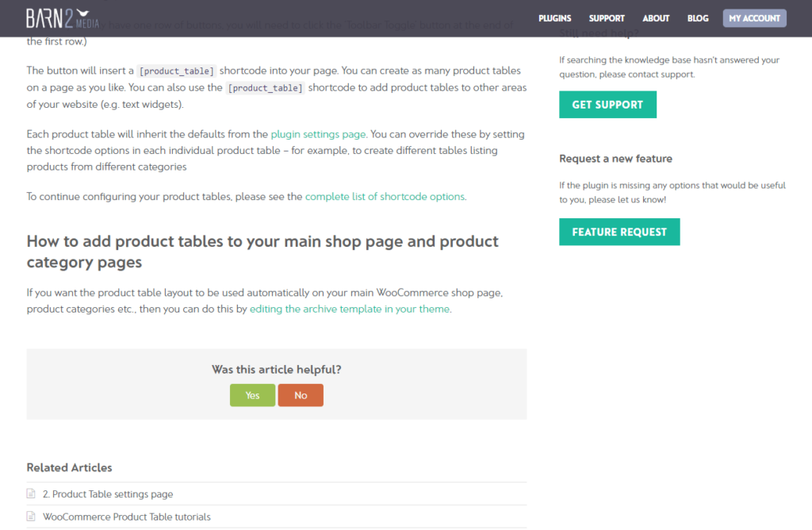Screen dimensions: 812x530
Task: Navigate to the Blog
Action: click(698, 18)
